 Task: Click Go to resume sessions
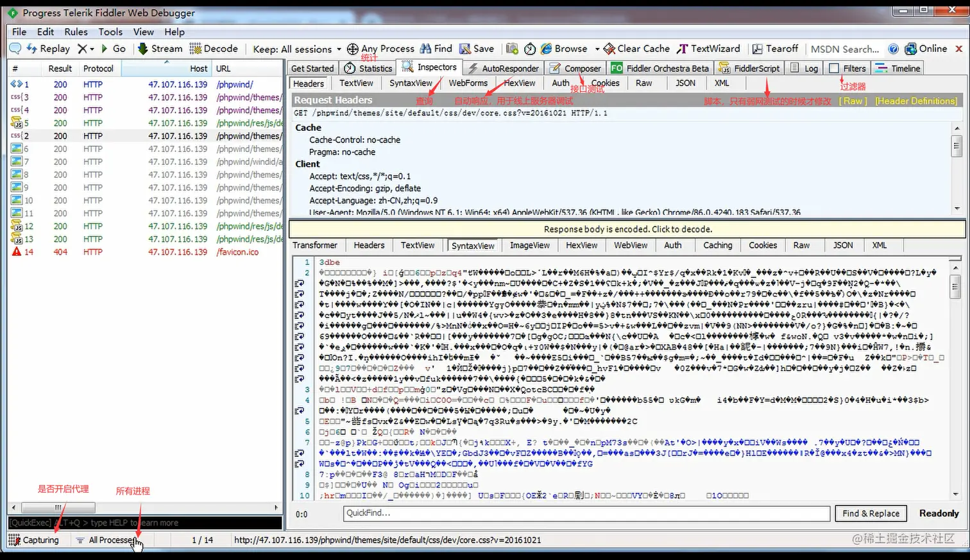114,49
